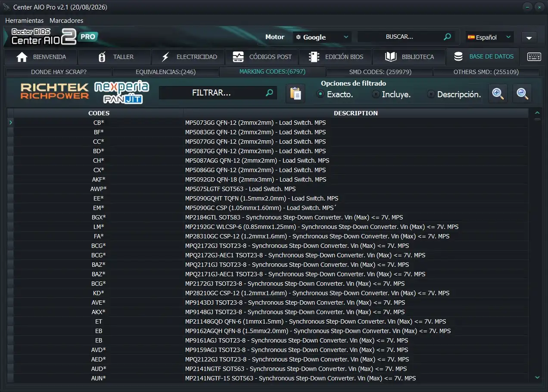Click the scroll up arrow of the table
Image resolution: width=548 pixels, height=392 pixels.
click(537, 113)
